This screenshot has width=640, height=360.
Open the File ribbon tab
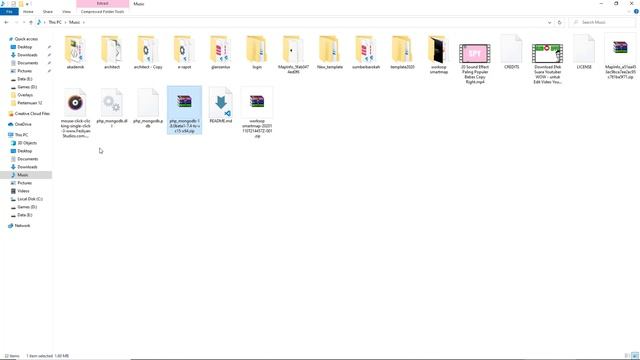[x=9, y=12]
